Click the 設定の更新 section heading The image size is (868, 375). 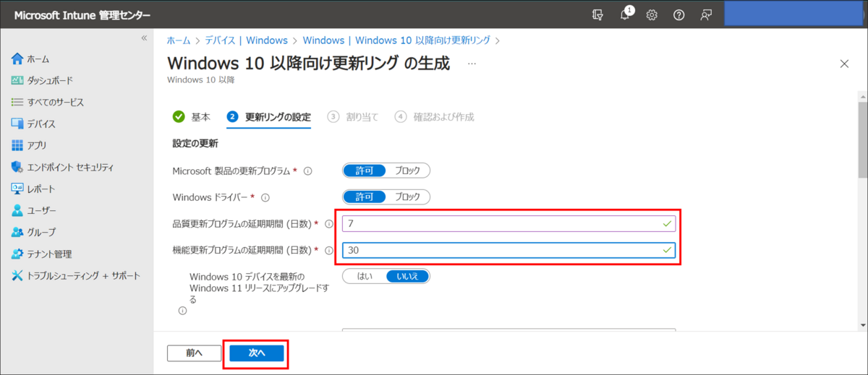[x=195, y=144]
